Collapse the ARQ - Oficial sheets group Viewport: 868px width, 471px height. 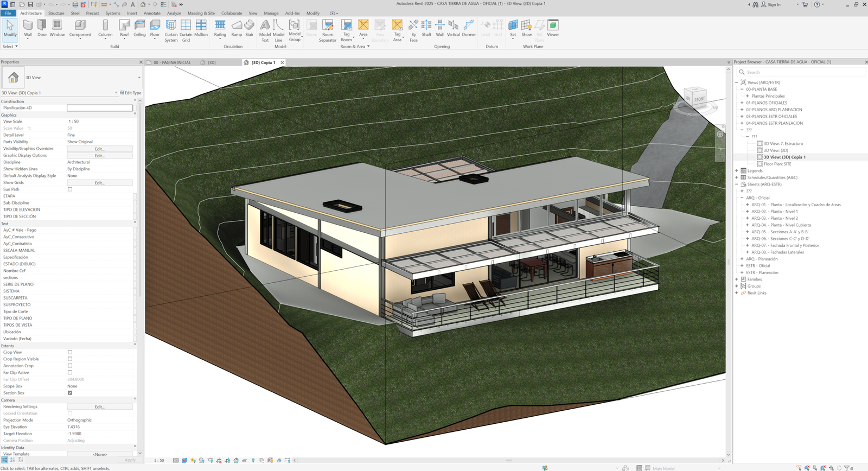coord(742,198)
